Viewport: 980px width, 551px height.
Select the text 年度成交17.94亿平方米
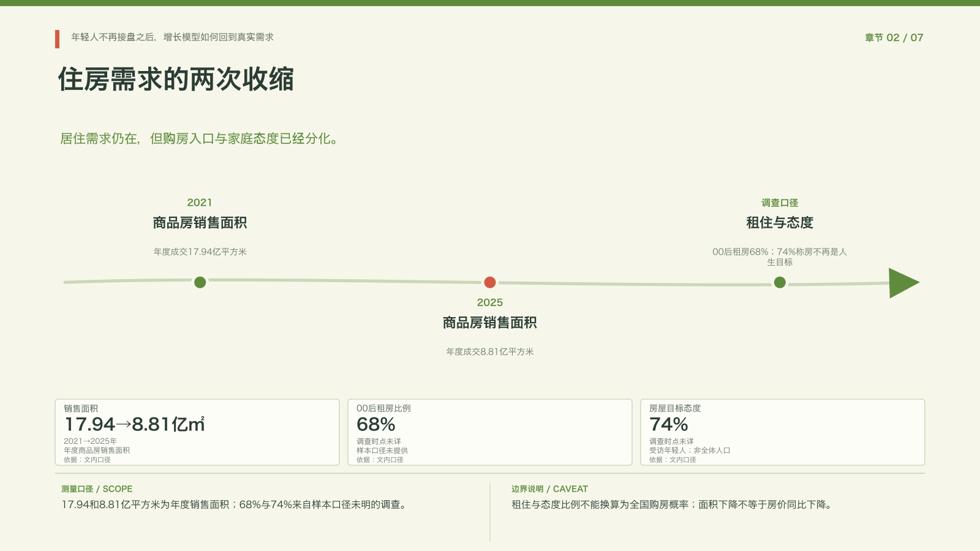[200, 252]
